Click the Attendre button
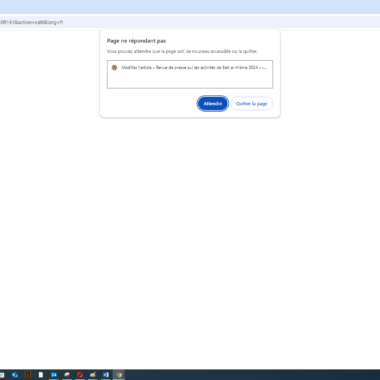 tap(213, 104)
